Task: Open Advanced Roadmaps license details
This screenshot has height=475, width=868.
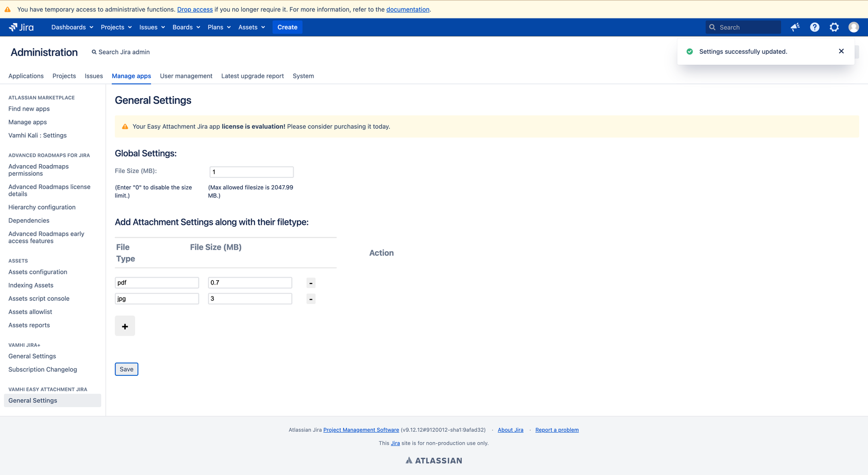Action: pos(49,191)
